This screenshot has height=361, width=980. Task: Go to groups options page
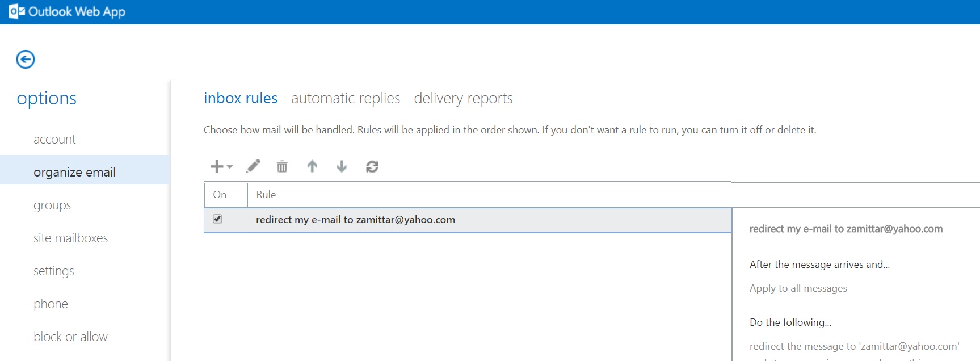[52, 205]
